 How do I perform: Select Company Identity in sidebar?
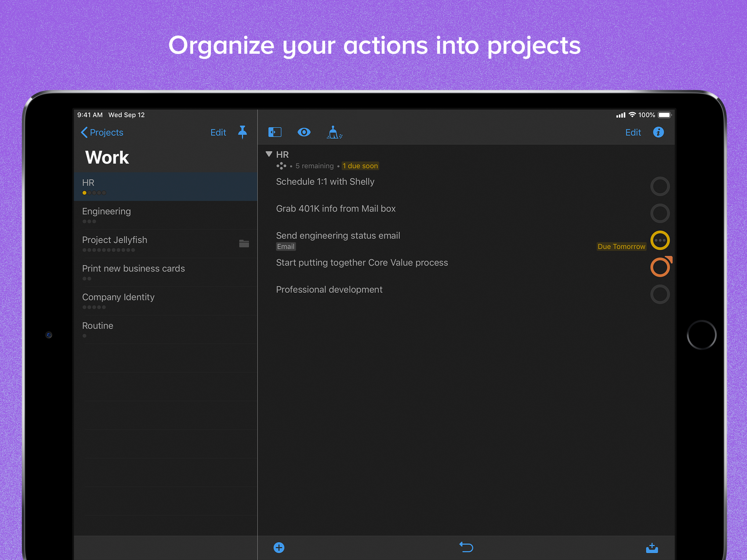point(118,297)
